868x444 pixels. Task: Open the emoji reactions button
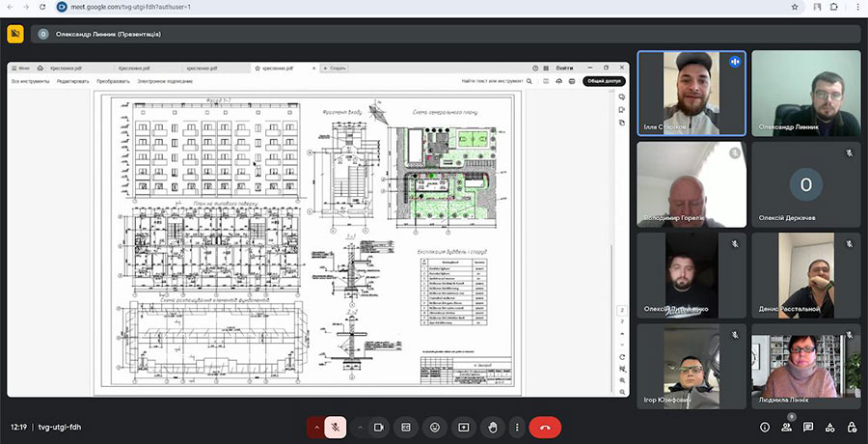tap(435, 427)
